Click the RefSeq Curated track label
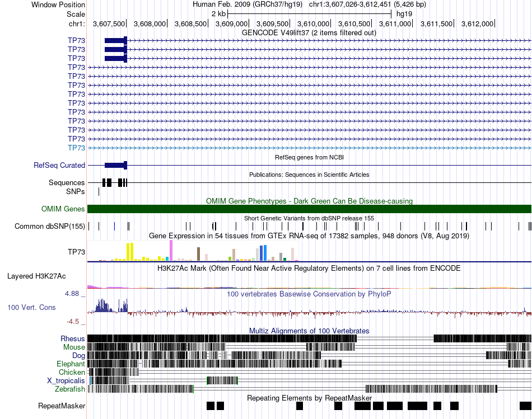This screenshot has height=419, width=532. coord(59,165)
